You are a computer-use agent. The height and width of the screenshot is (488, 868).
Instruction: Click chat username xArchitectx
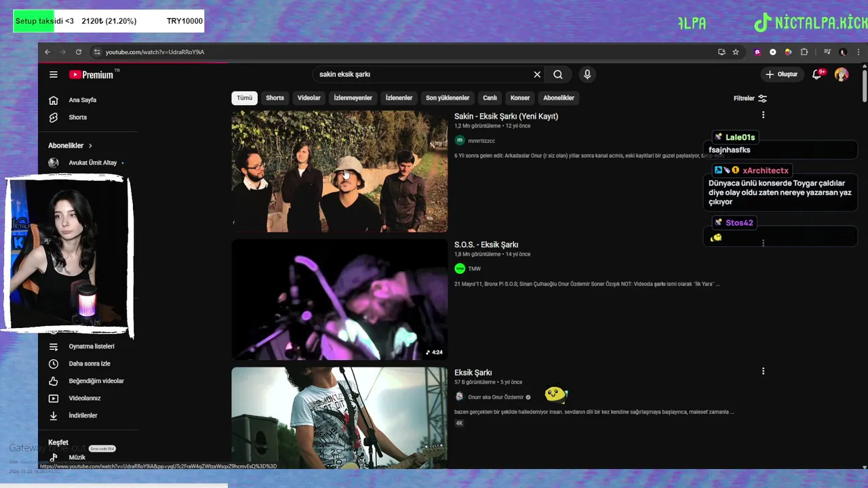point(765,171)
